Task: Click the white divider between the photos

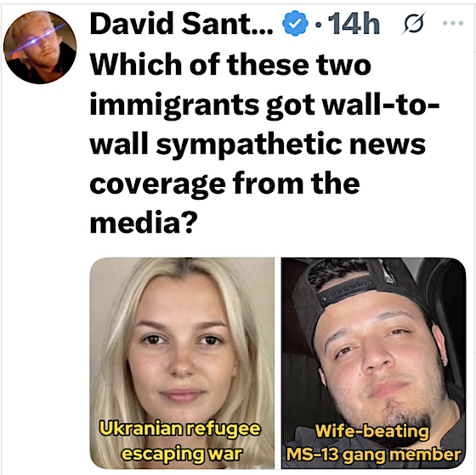Action: coord(278,363)
